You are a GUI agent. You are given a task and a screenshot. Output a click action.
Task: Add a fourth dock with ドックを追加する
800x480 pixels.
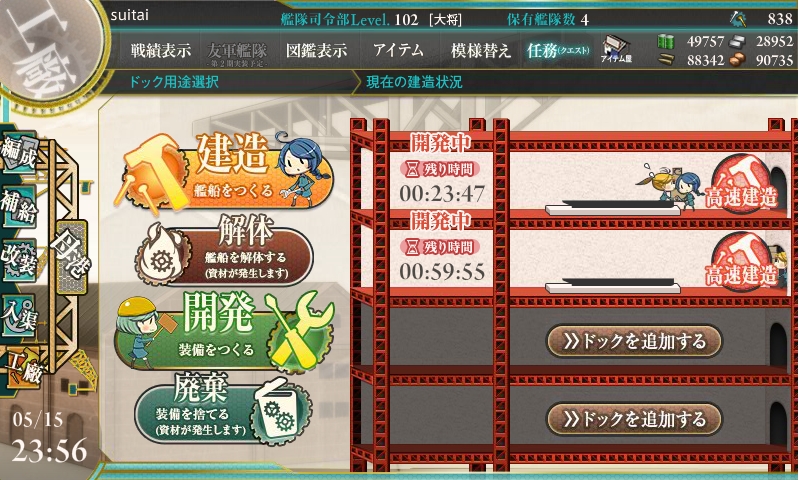(x=634, y=420)
